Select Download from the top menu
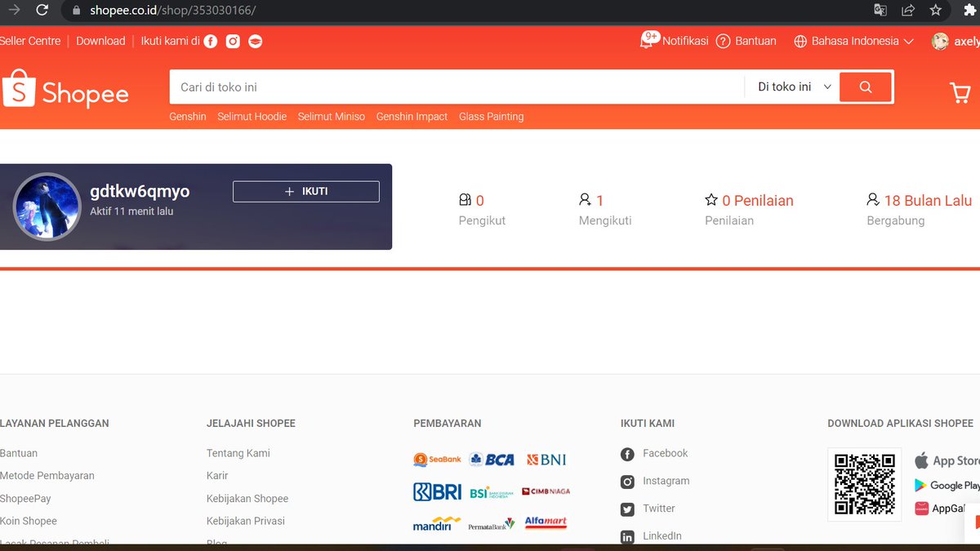This screenshot has width=980, height=551. 100,40
